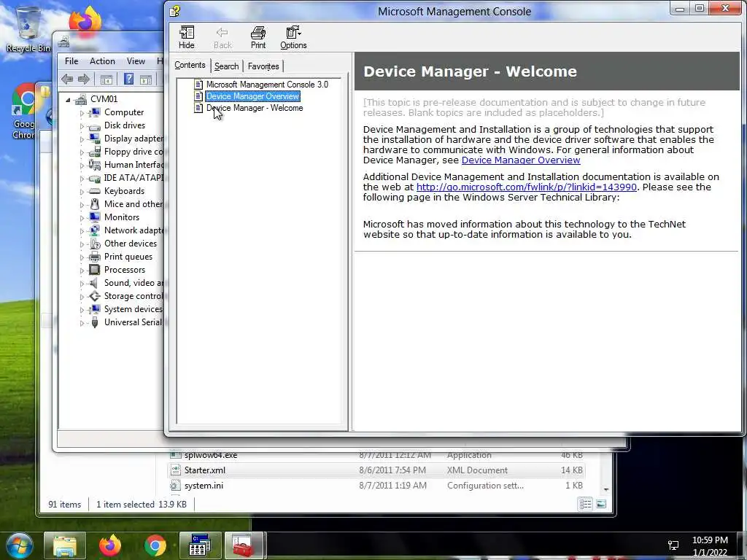Select Device Manager - Welcome topic
Screen dimensions: 747x560
pyautogui.click(x=255, y=108)
